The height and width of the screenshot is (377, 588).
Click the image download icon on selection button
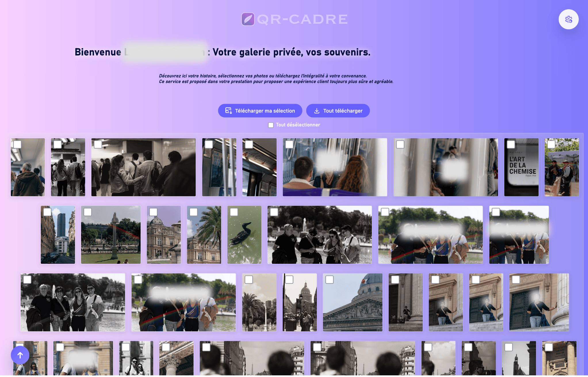[229, 111]
